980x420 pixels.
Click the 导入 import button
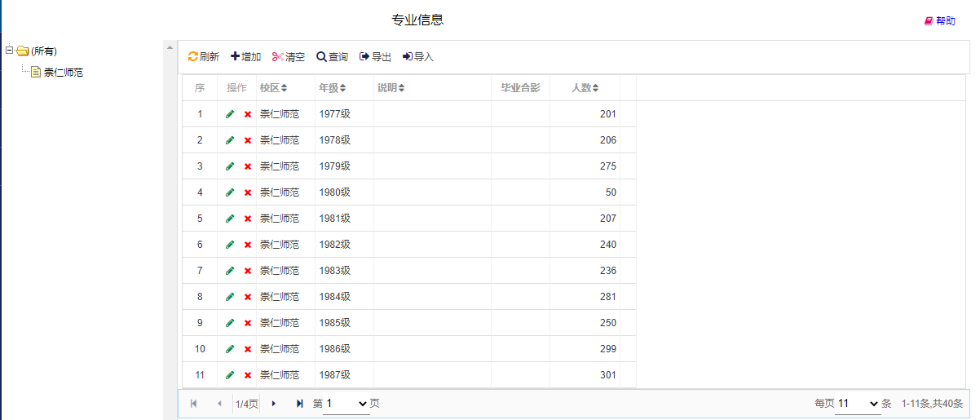(418, 57)
